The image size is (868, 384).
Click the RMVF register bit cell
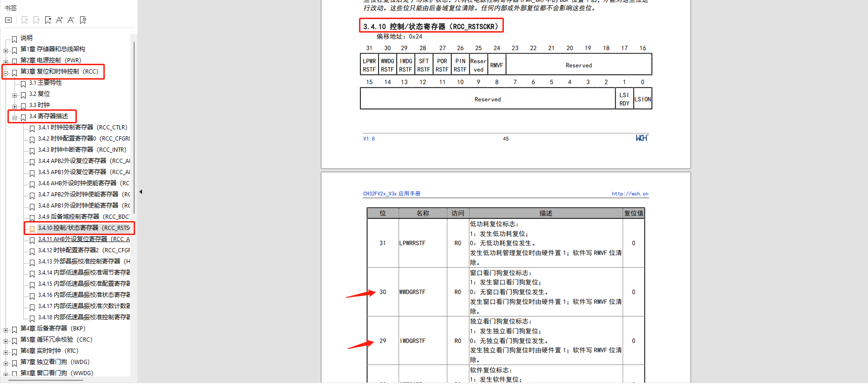(497, 65)
